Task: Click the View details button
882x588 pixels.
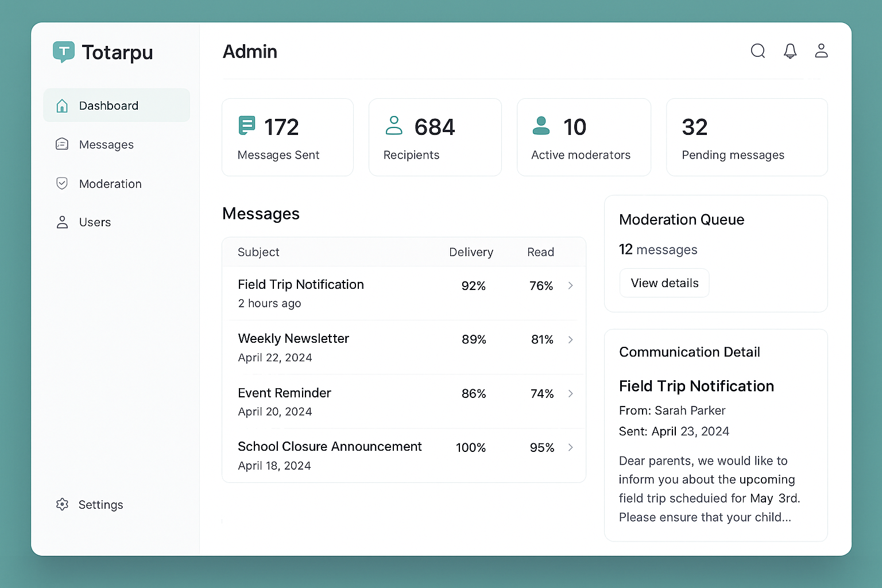Action: [664, 283]
